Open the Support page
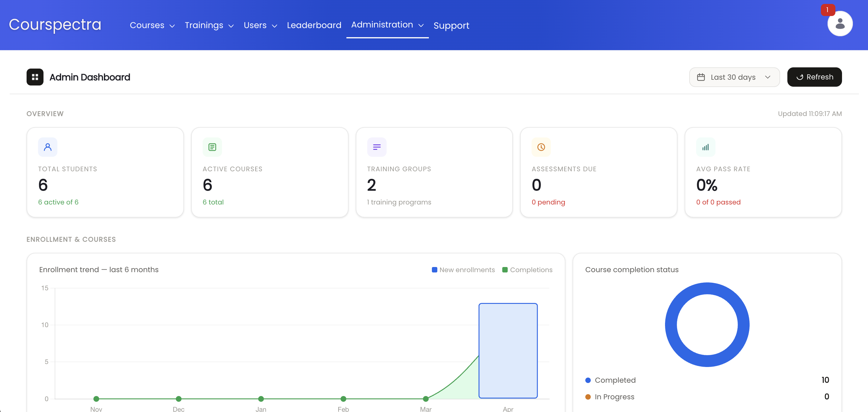The image size is (868, 412). [451, 26]
